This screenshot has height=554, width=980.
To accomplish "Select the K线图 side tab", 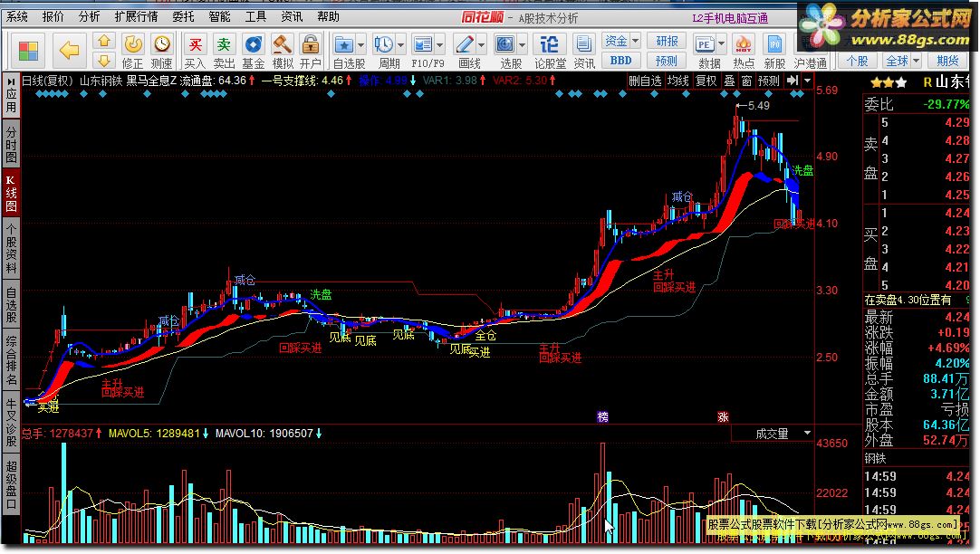I will point(11,193).
